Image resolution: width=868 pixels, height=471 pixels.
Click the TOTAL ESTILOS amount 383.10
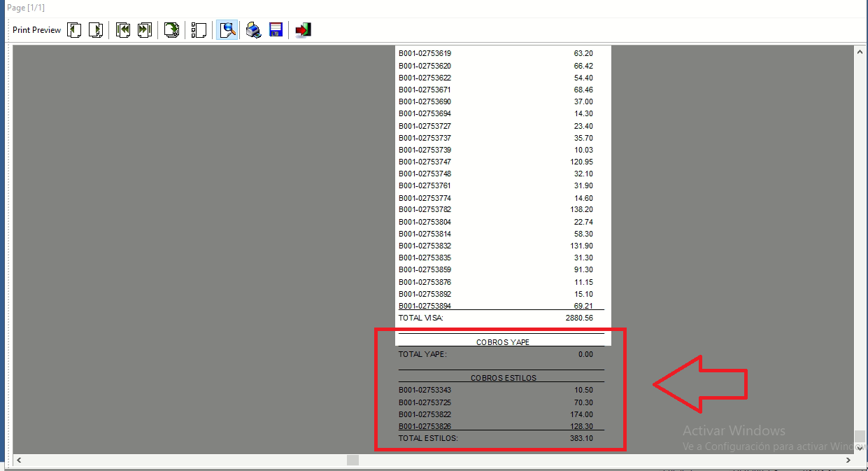581,438
